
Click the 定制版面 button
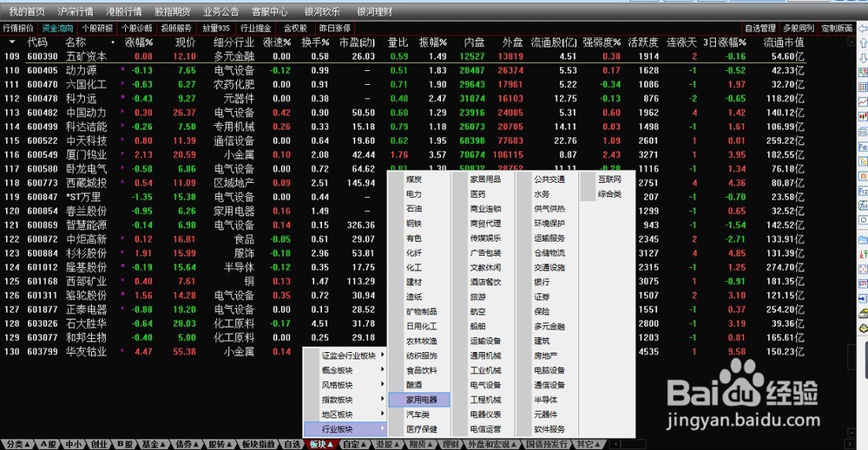(837, 29)
